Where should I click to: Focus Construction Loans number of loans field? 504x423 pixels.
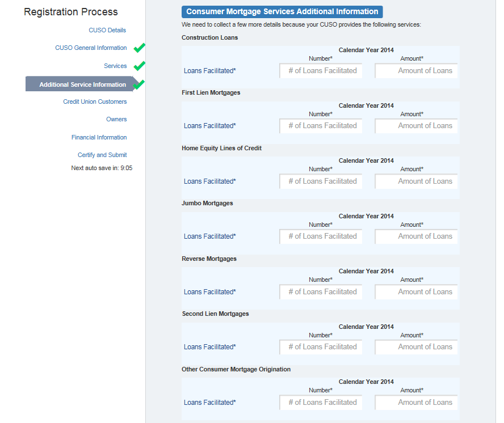(x=321, y=71)
